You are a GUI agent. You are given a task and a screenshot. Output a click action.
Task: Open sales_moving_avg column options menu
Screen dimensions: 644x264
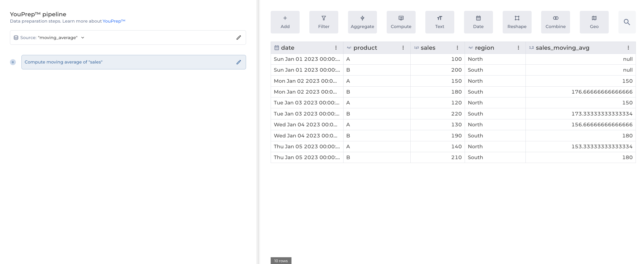click(628, 48)
